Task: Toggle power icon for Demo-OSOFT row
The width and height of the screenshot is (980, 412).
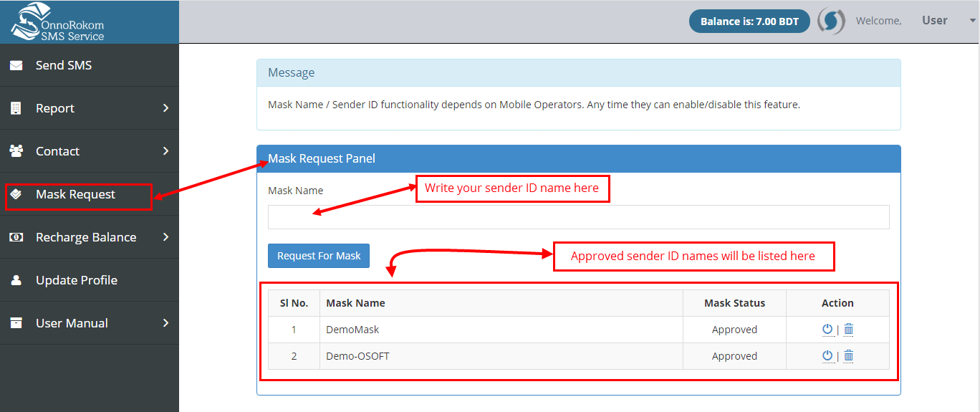Action: [x=827, y=355]
